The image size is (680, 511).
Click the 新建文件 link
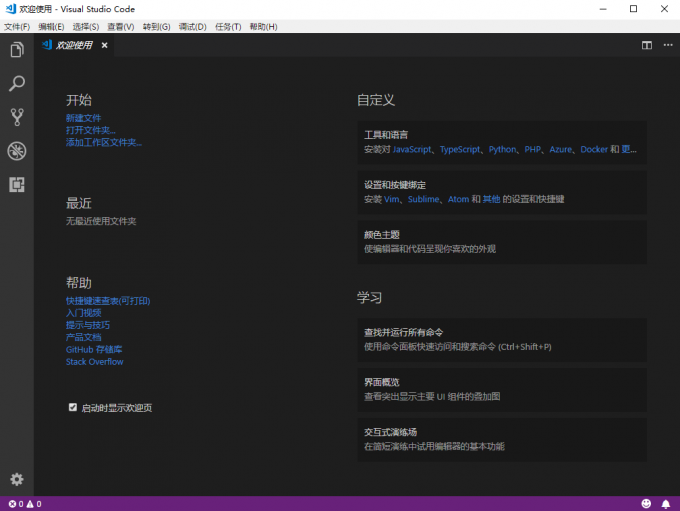tap(83, 118)
